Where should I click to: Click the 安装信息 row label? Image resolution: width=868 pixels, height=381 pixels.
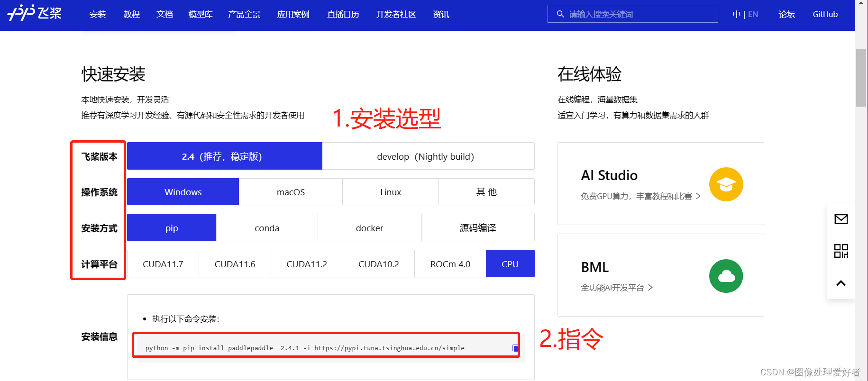tap(99, 336)
